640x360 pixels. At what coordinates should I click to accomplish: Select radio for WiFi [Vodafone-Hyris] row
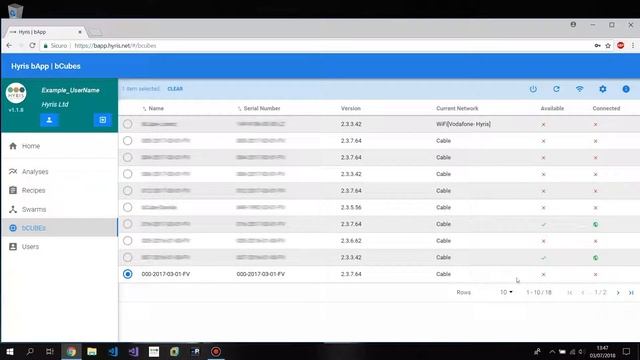(128, 124)
